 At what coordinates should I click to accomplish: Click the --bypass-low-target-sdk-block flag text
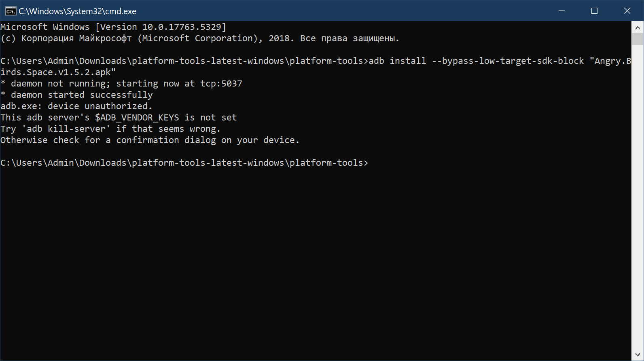pos(508,61)
